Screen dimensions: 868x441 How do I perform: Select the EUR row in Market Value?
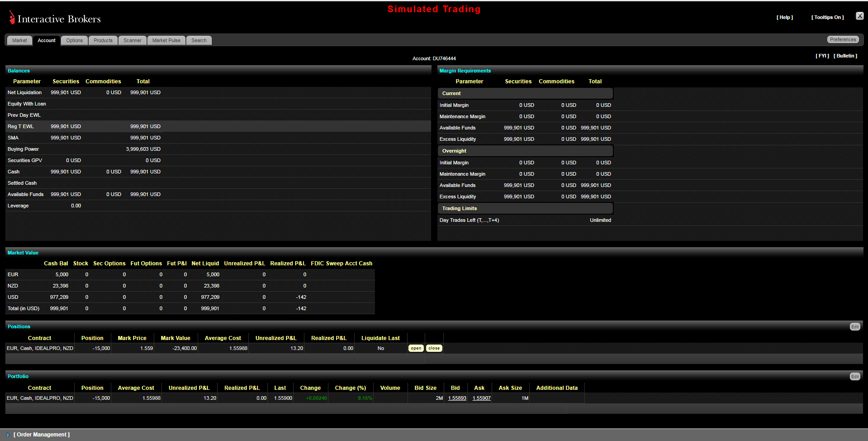190,274
